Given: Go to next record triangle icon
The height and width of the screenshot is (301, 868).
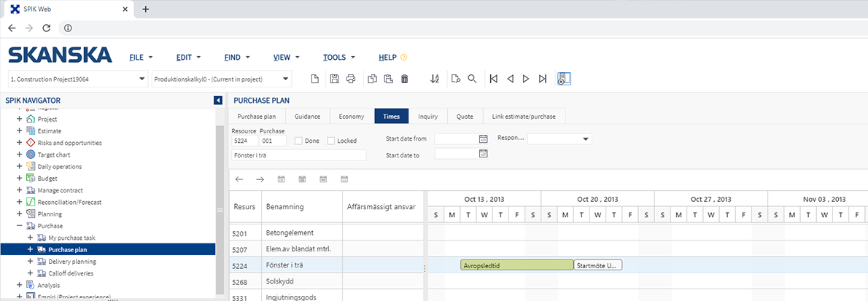Looking at the screenshot, I should [x=526, y=79].
